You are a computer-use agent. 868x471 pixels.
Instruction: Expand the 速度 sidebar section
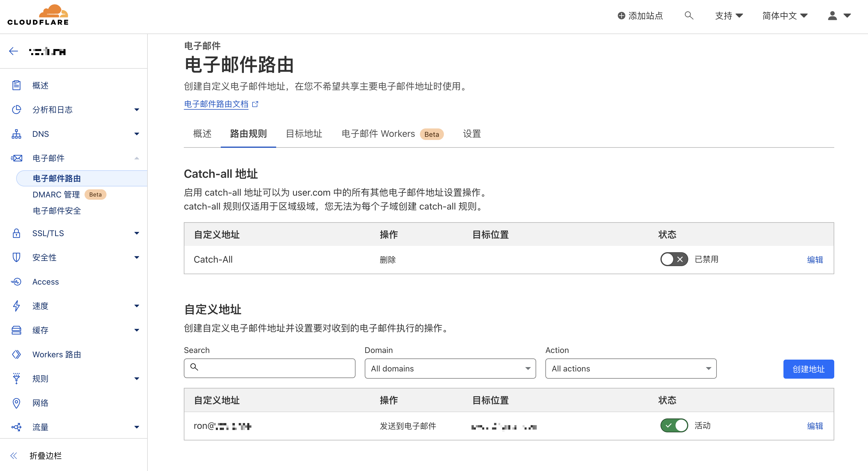(x=136, y=306)
